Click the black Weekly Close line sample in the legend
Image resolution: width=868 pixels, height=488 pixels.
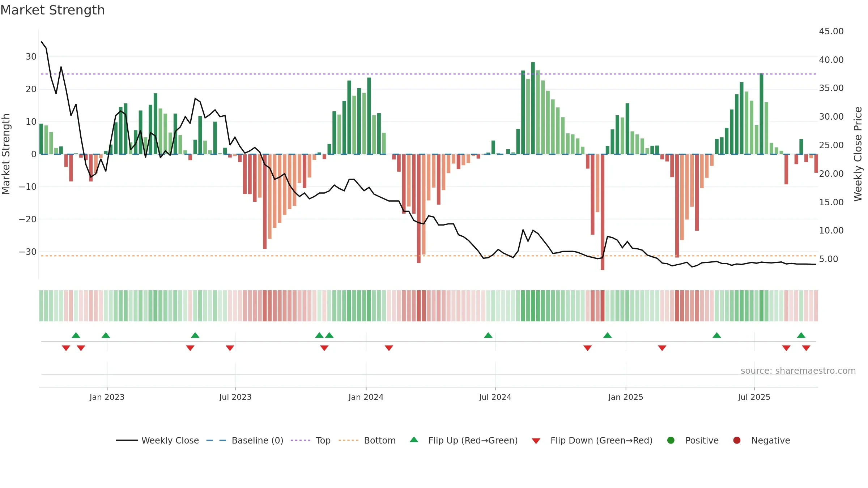[x=127, y=440]
